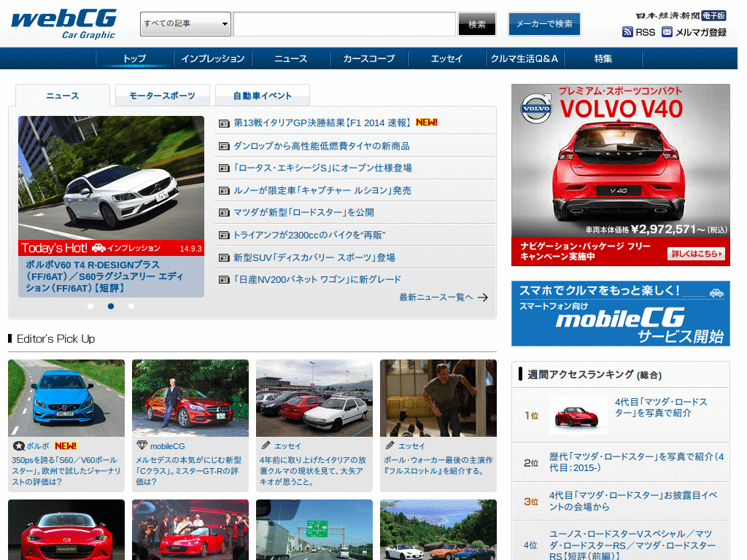Click the webCG Car Graphic logo
The width and height of the screenshot is (747, 560).
coord(64,23)
